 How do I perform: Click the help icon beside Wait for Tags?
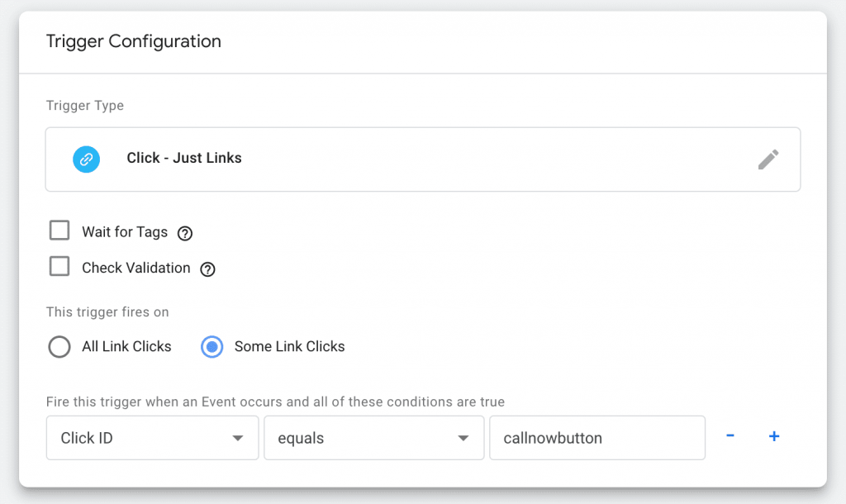click(x=184, y=233)
